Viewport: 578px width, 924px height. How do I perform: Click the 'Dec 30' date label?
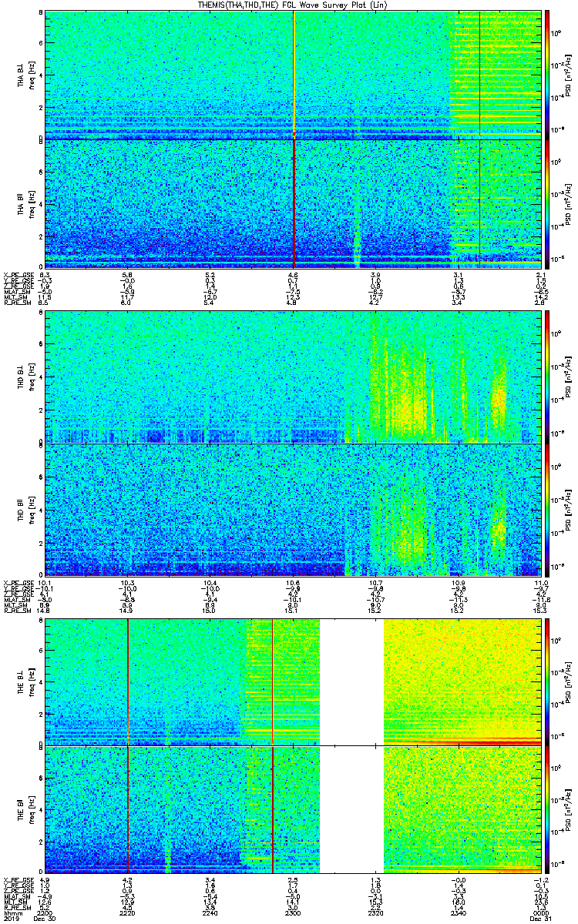[45, 919]
